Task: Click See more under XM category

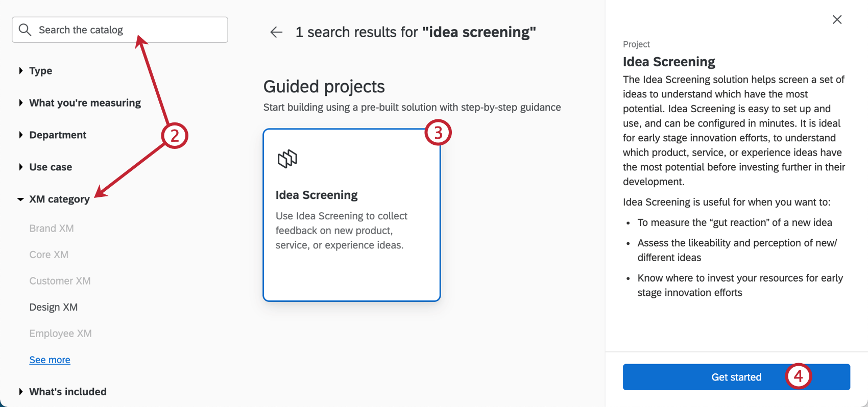Action: tap(50, 360)
